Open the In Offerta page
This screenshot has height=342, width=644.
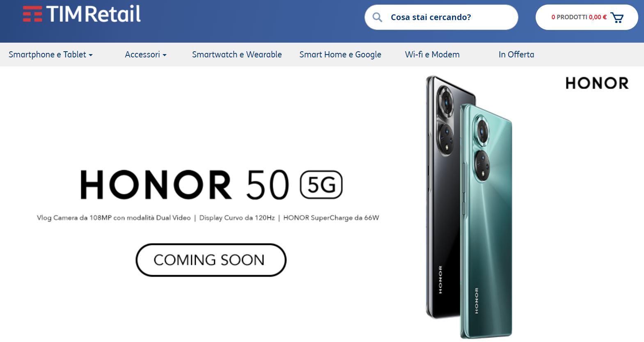[x=516, y=55]
